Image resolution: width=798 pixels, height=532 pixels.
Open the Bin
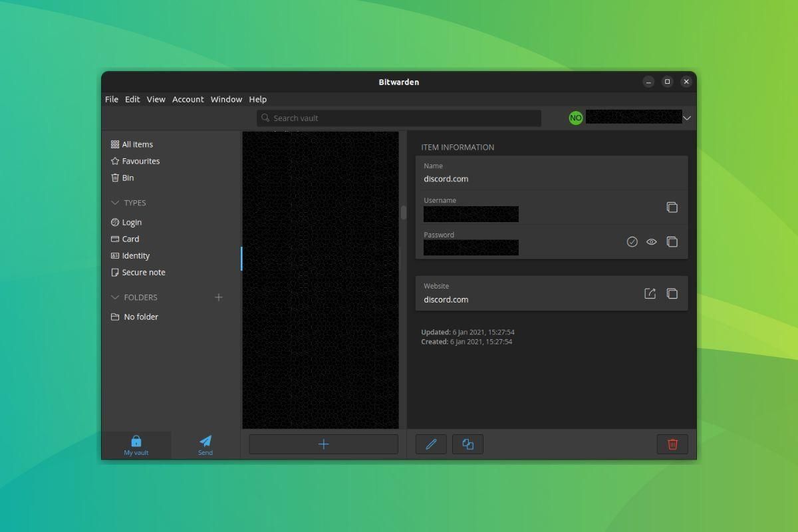click(x=122, y=178)
